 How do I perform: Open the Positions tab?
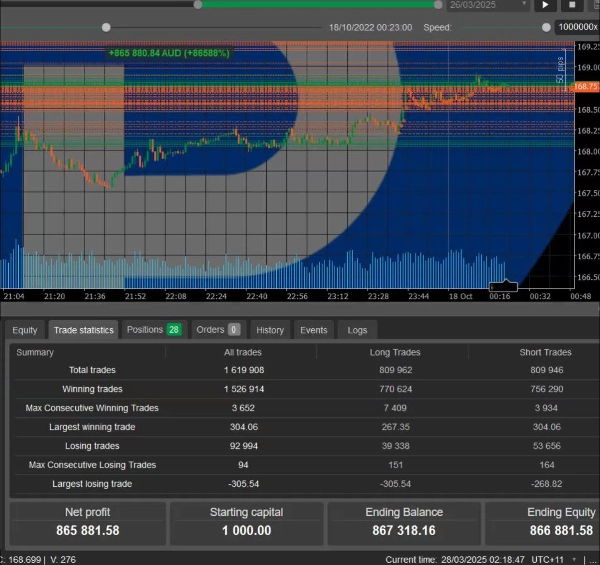point(145,330)
